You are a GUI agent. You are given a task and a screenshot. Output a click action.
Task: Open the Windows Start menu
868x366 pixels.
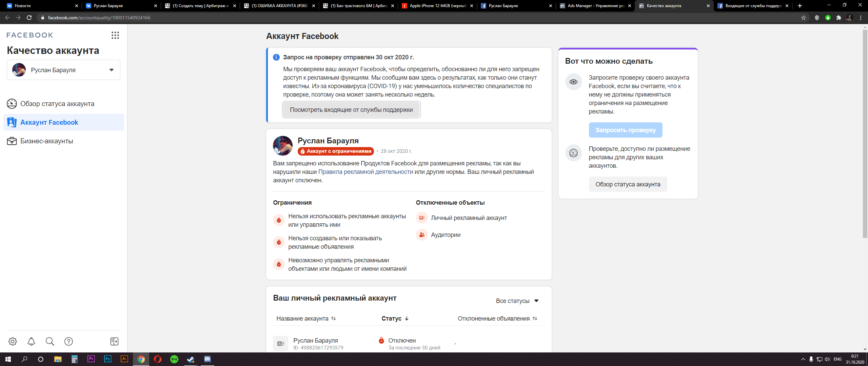(8, 359)
